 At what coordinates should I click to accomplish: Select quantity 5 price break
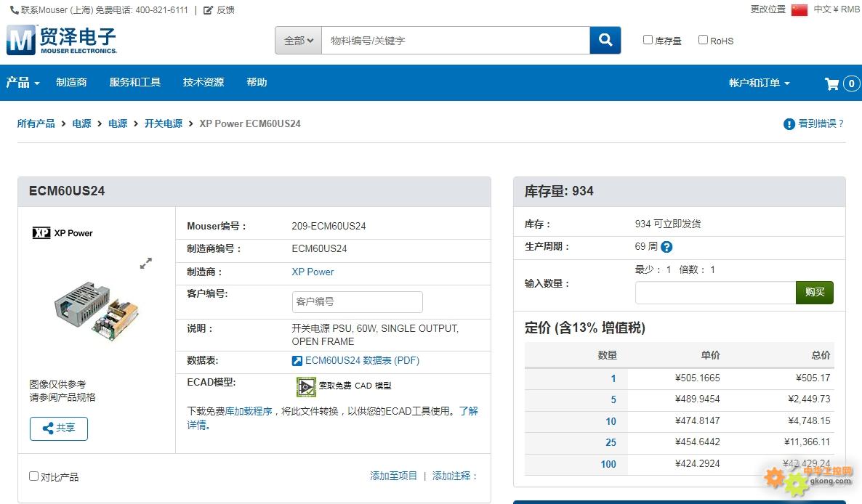pos(613,399)
